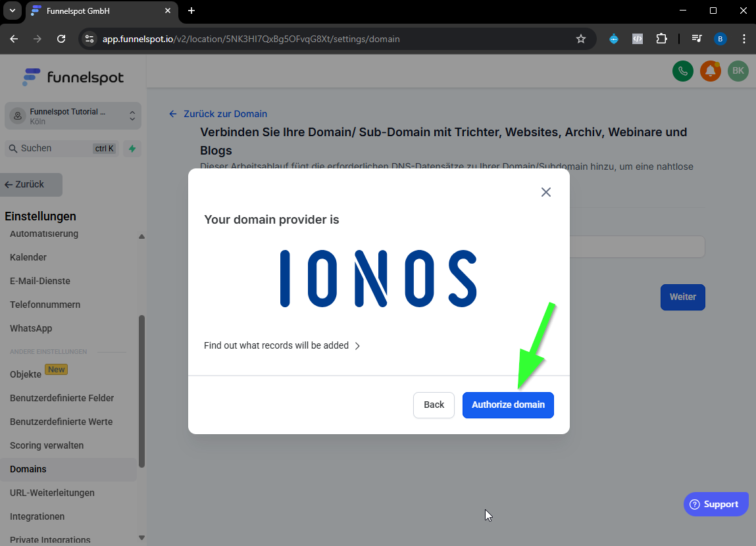Select Domains in the sidebar
The width and height of the screenshot is (756, 546).
pyautogui.click(x=68, y=470)
